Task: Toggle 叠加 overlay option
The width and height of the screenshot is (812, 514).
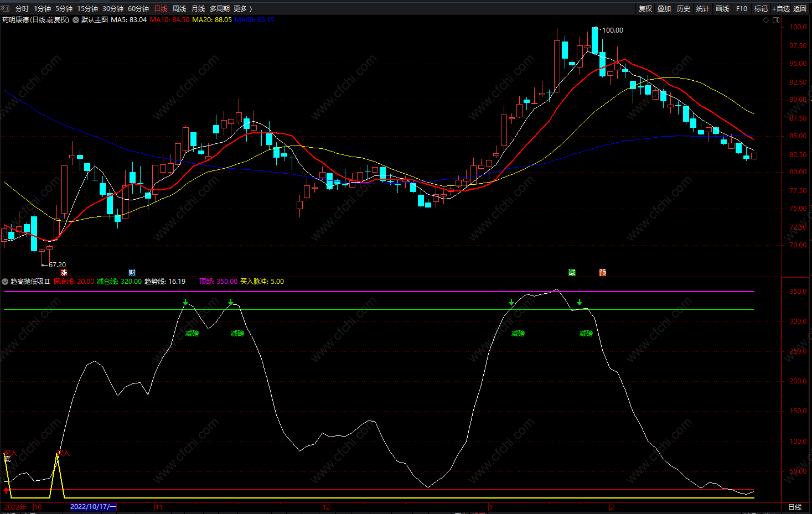Action: pyautogui.click(x=664, y=9)
